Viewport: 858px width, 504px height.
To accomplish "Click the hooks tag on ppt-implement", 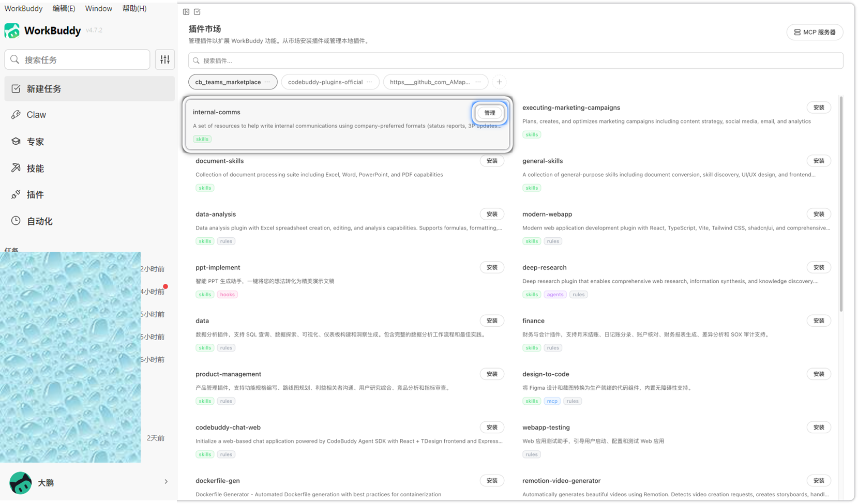I will (x=227, y=295).
